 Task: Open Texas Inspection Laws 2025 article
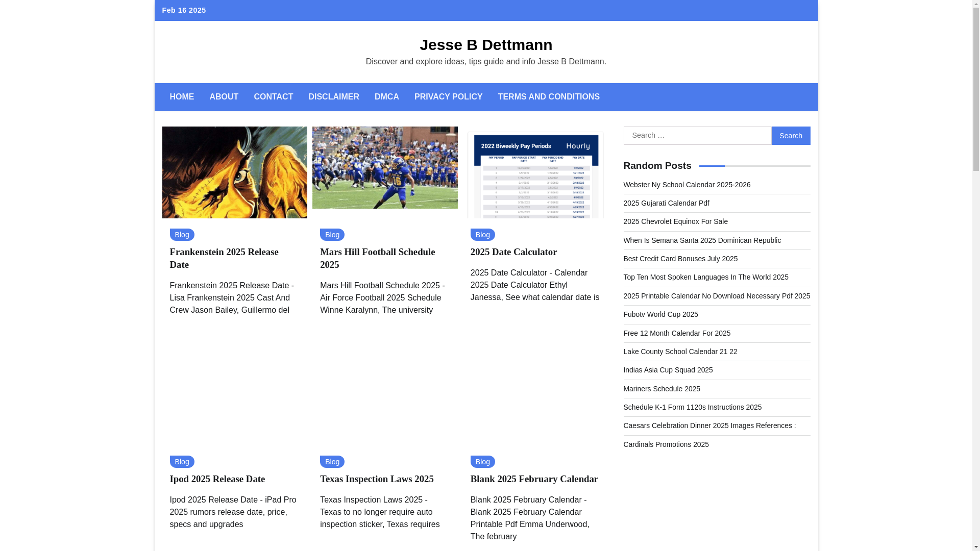pyautogui.click(x=377, y=479)
